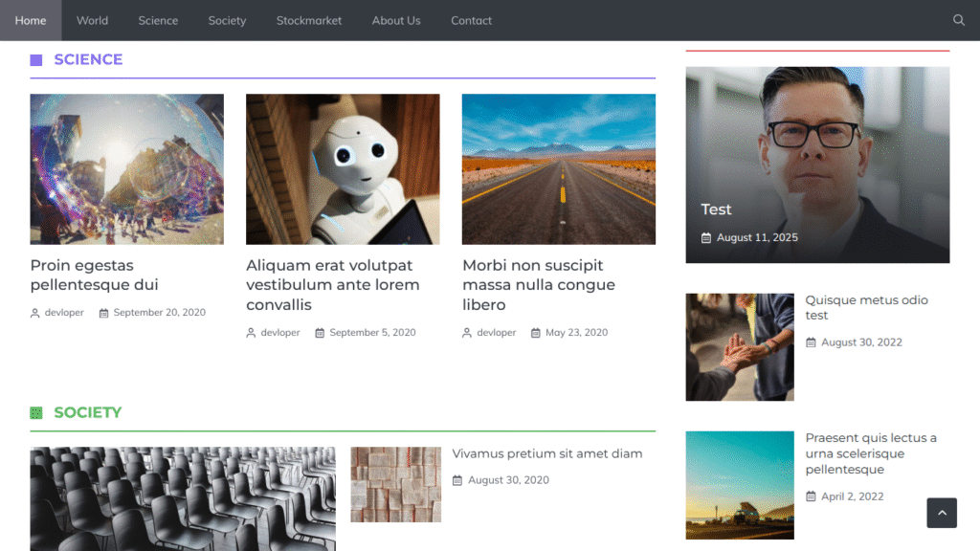Click the scroll-to-top arrow button

coord(942,513)
